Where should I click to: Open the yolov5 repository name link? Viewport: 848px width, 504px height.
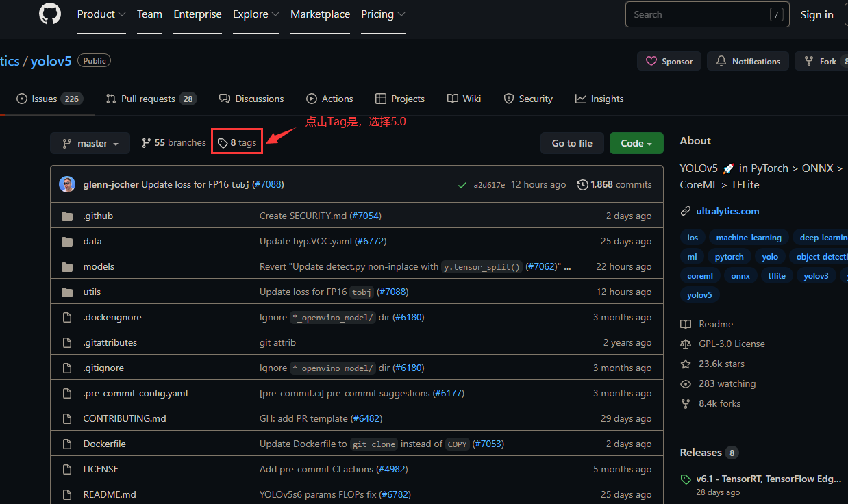(x=51, y=61)
